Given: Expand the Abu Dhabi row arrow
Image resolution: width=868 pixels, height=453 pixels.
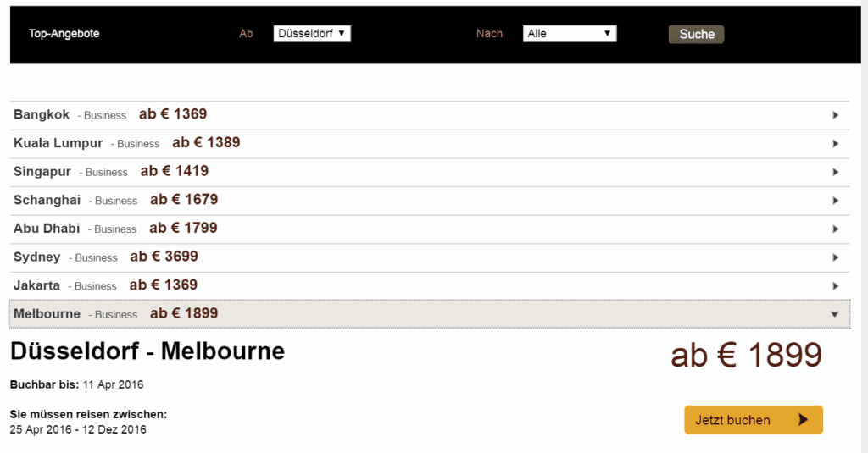Looking at the screenshot, I should (x=835, y=229).
